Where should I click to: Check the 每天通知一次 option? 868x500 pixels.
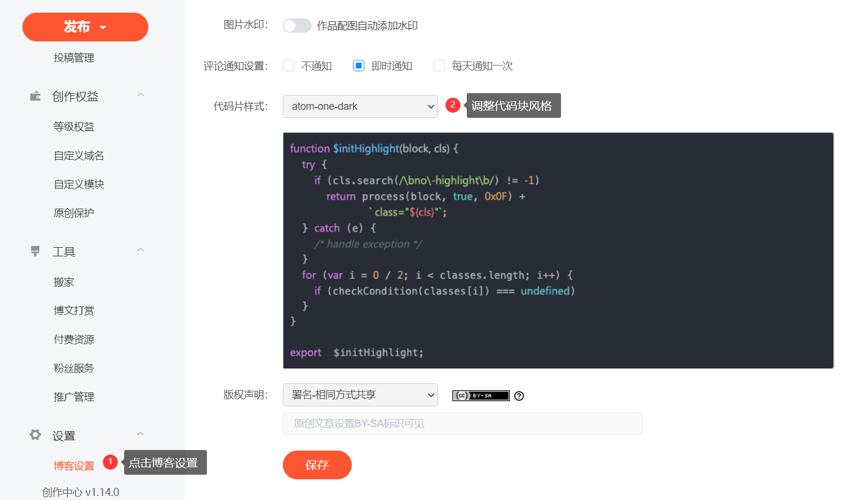[439, 66]
